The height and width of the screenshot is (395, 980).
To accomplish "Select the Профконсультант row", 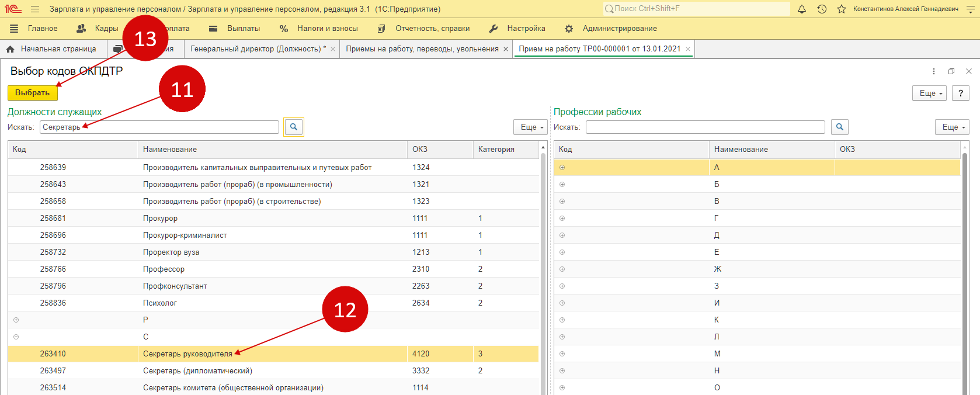I will [x=273, y=286].
